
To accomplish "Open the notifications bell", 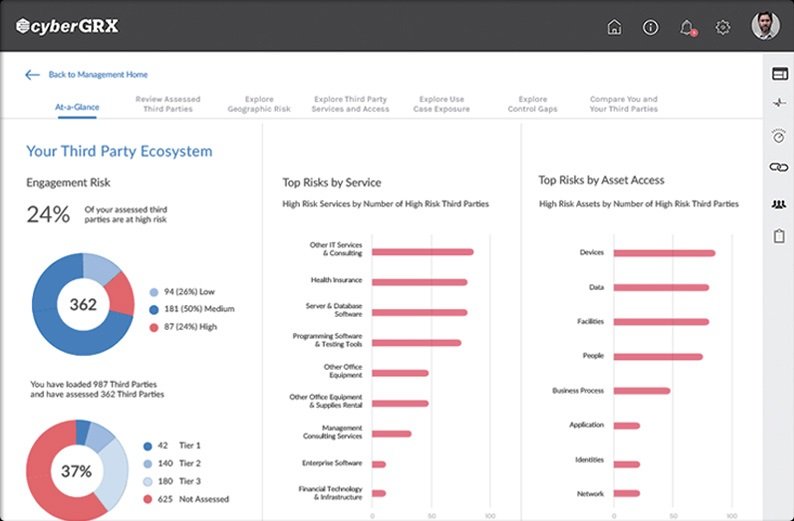I will pos(687,27).
